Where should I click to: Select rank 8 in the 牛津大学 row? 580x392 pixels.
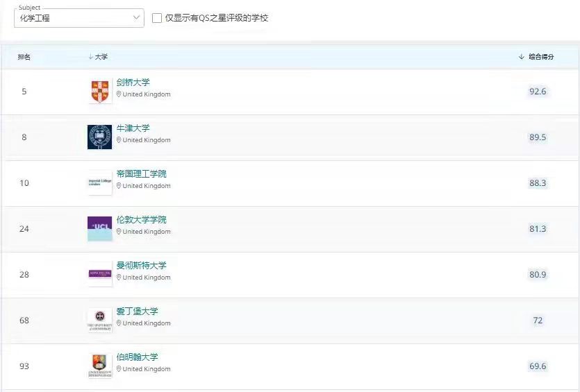pos(24,137)
